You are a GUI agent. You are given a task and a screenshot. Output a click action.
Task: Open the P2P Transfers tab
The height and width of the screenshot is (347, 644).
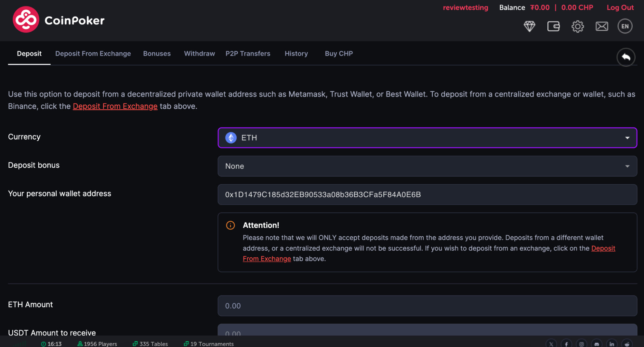(x=248, y=54)
